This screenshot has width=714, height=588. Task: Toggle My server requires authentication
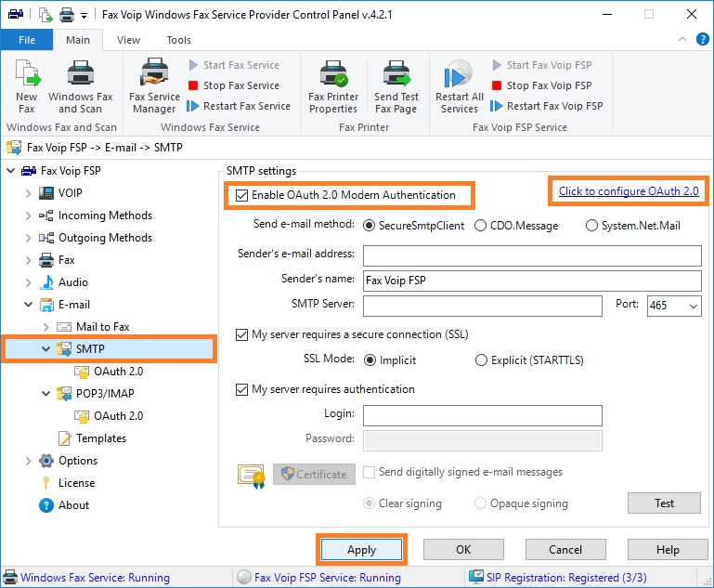click(x=241, y=389)
